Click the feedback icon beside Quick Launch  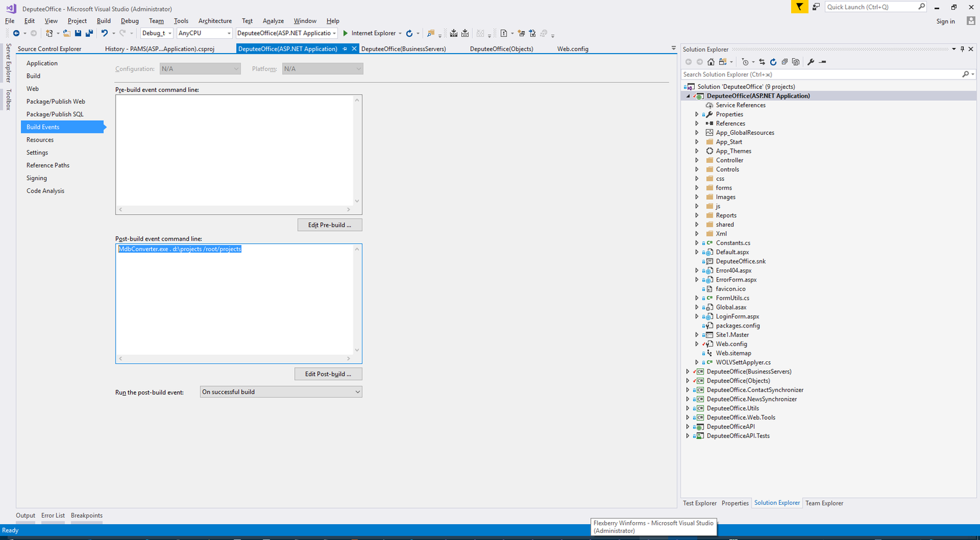pyautogui.click(x=816, y=6)
